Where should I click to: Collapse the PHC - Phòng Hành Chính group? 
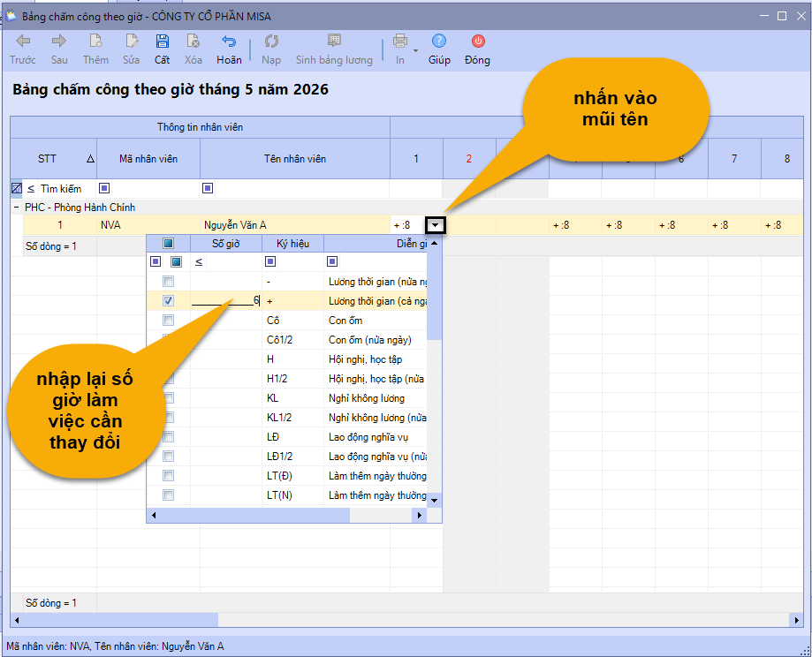coord(17,208)
